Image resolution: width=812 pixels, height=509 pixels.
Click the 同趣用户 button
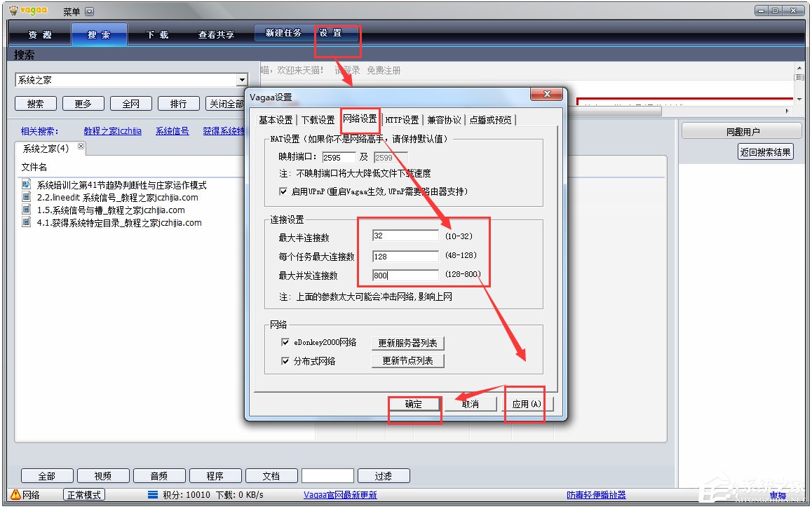coord(742,132)
